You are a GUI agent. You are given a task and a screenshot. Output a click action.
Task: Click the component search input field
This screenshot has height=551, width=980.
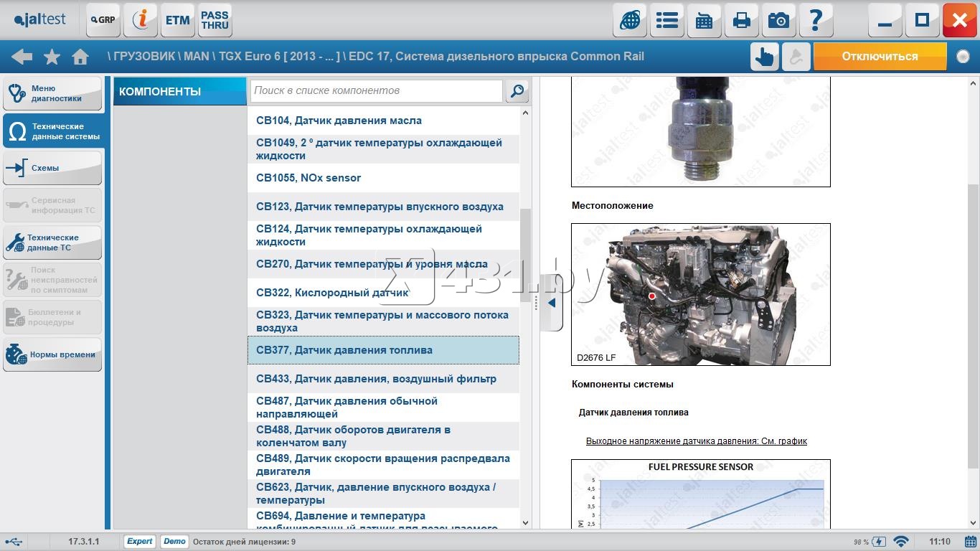pyautogui.click(x=376, y=91)
